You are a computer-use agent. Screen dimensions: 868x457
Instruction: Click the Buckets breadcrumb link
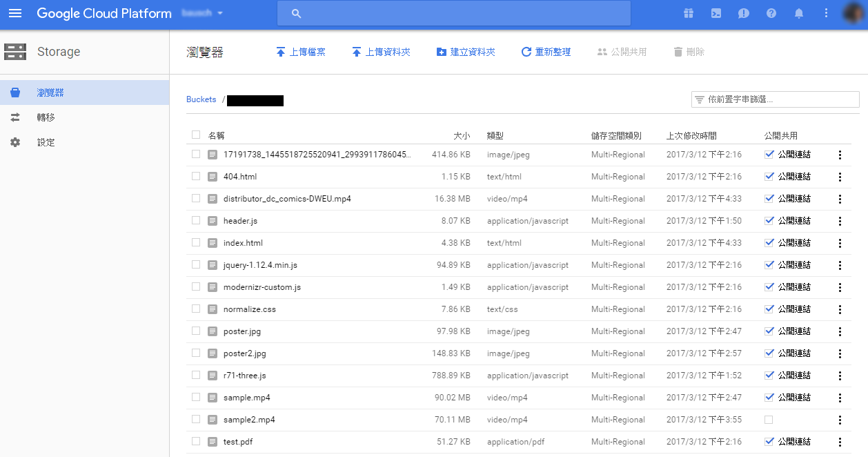click(201, 99)
